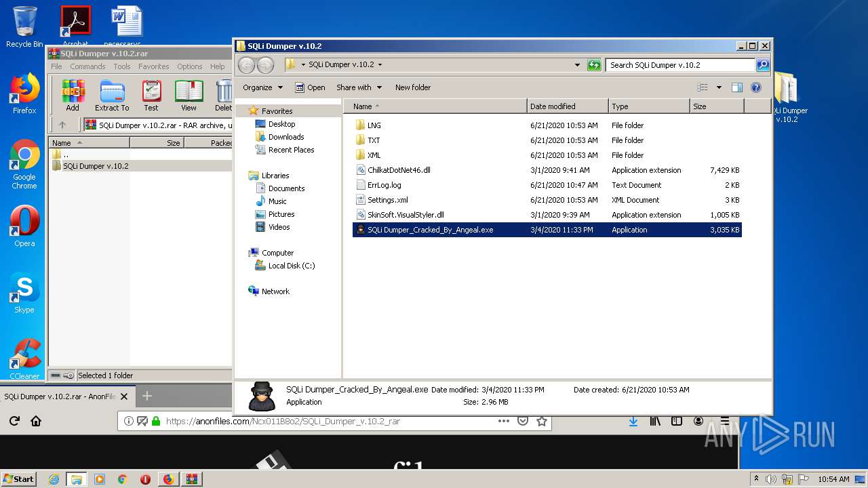This screenshot has width=868, height=488.
Task: Click the New folder button
Action: click(x=413, y=87)
